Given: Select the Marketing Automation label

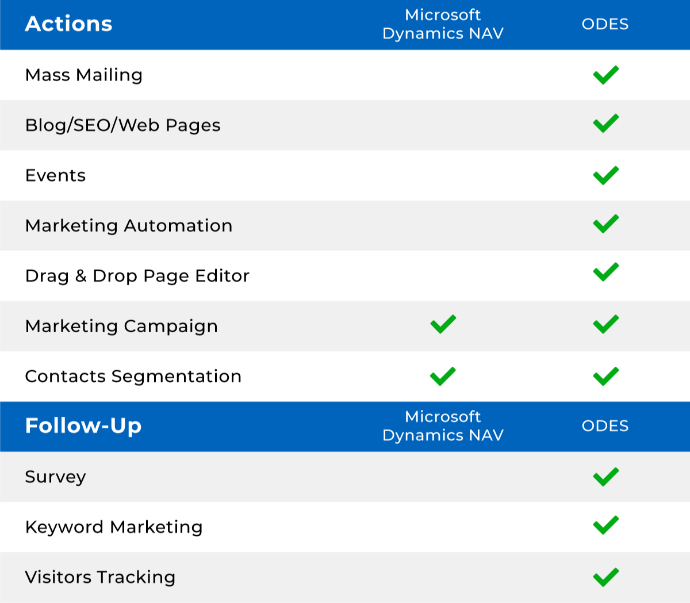Looking at the screenshot, I should [128, 226].
